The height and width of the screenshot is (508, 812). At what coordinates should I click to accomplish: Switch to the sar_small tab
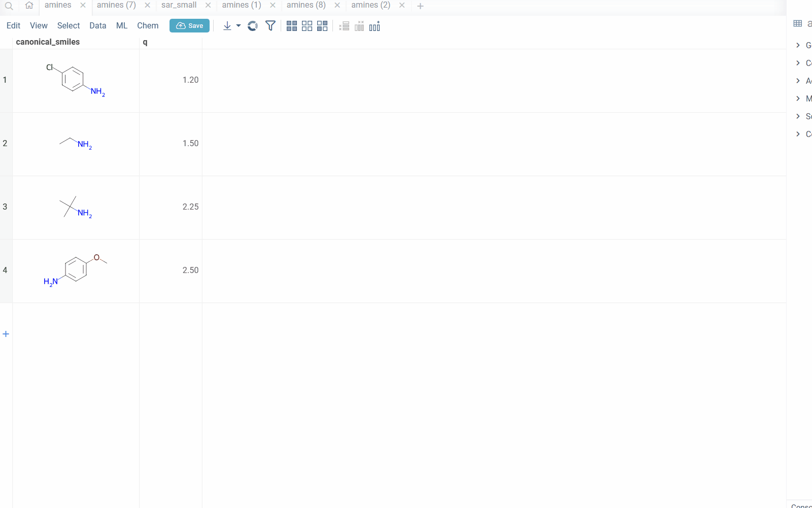179,5
